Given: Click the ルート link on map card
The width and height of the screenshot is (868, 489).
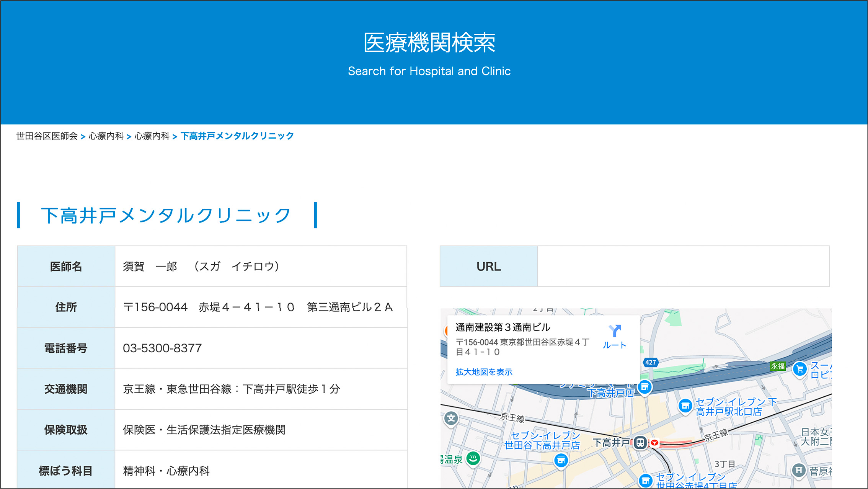Looking at the screenshot, I should (615, 345).
